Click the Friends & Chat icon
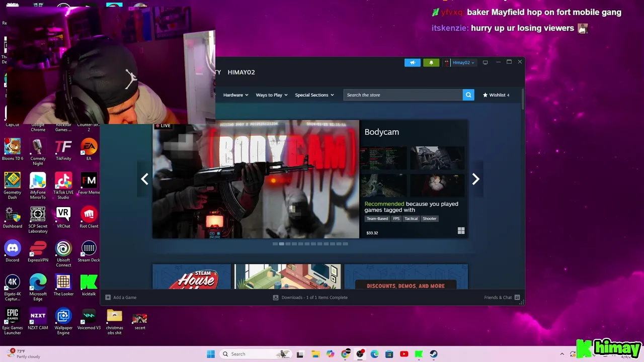The width and height of the screenshot is (644, 362). (517, 297)
